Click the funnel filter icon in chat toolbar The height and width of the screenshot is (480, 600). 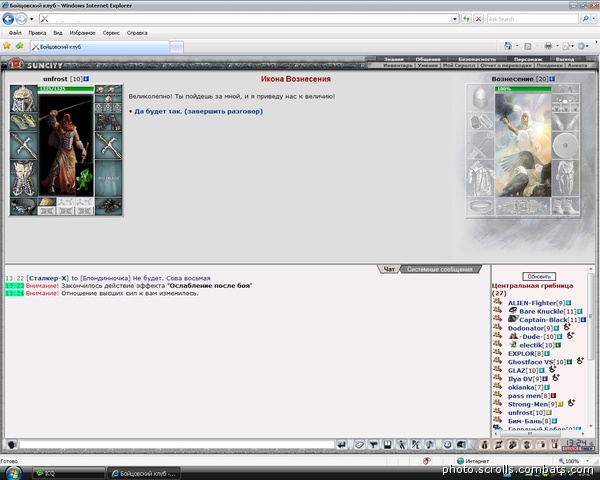point(373,444)
